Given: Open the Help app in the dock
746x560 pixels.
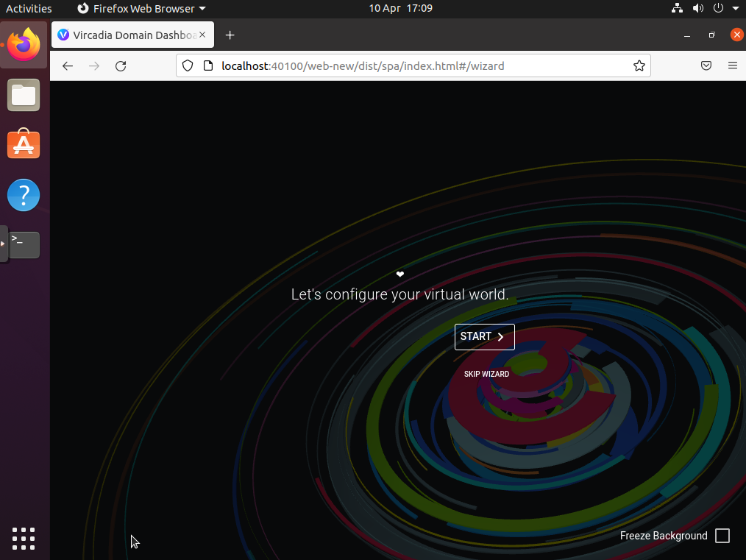Looking at the screenshot, I should click(24, 195).
